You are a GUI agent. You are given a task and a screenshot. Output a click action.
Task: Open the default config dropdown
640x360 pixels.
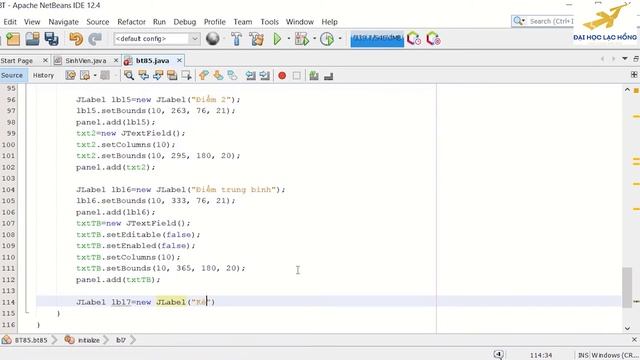click(x=157, y=39)
